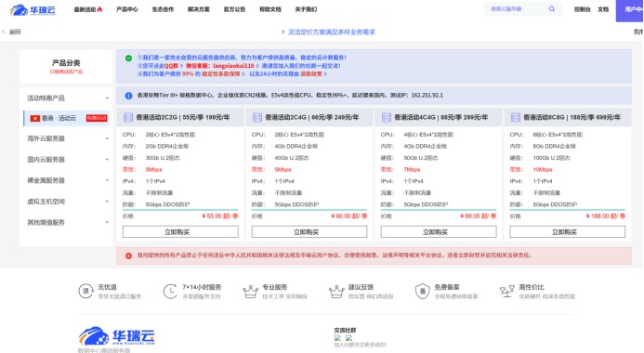Click the 7×14小时服务 clock icon
The image size is (644, 353).
[x=170, y=291]
